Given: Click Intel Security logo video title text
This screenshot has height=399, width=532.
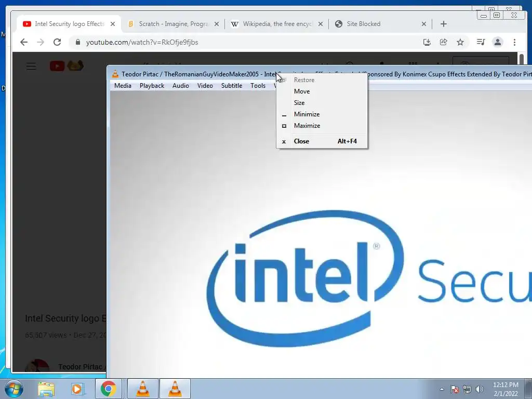Looking at the screenshot, I should (65, 318).
